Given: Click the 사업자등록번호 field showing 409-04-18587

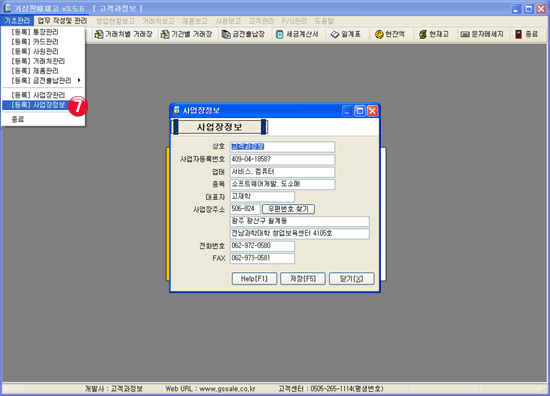Looking at the screenshot, I should [282, 159].
